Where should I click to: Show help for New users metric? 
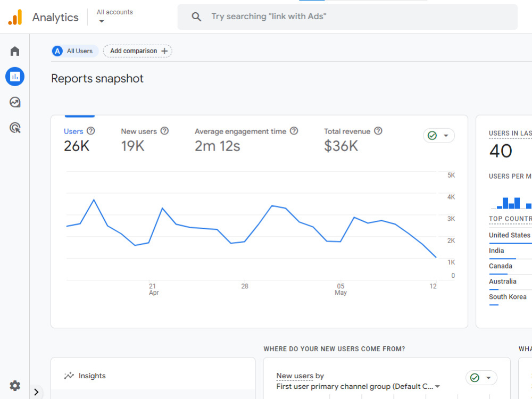coord(164,131)
